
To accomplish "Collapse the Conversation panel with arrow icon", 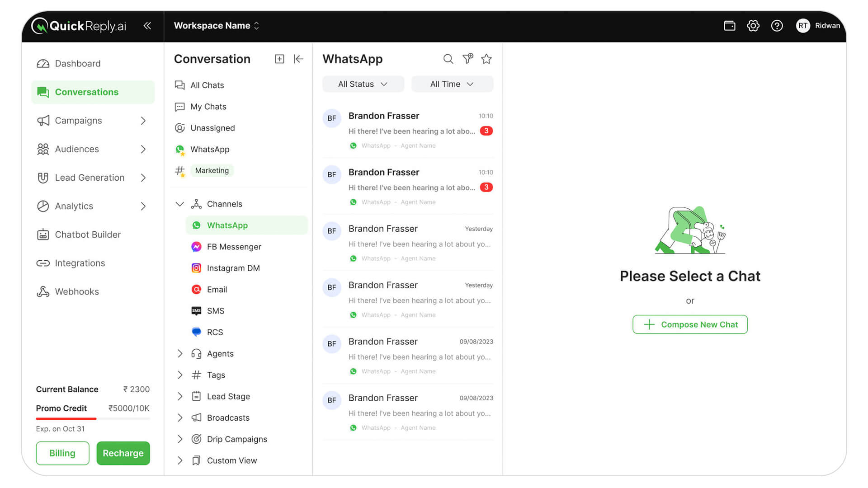I will click(298, 59).
